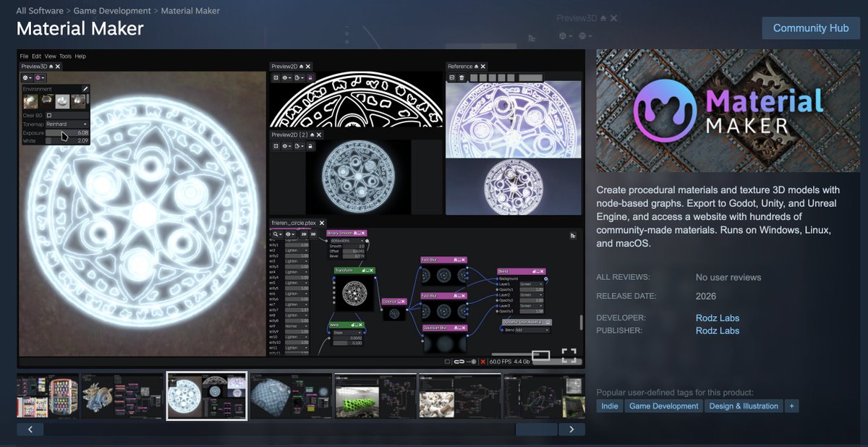Select the green tunnel render thumbnail
The width and height of the screenshot is (868, 447).
point(375,396)
